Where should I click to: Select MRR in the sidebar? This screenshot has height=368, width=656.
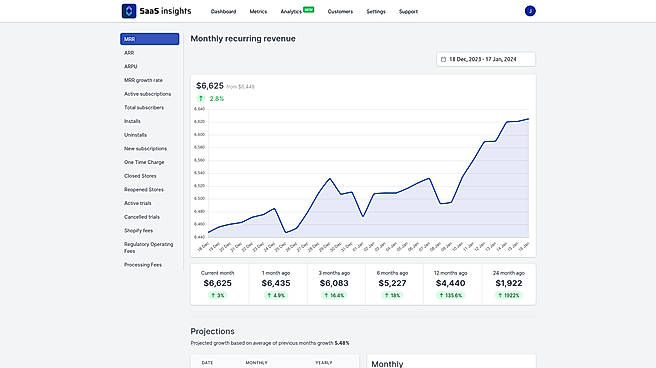[150, 39]
